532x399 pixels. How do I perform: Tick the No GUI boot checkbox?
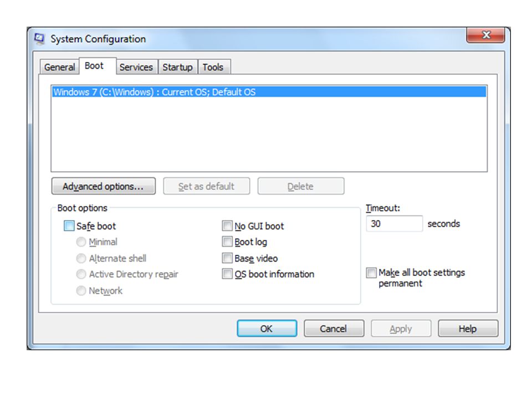pos(227,226)
